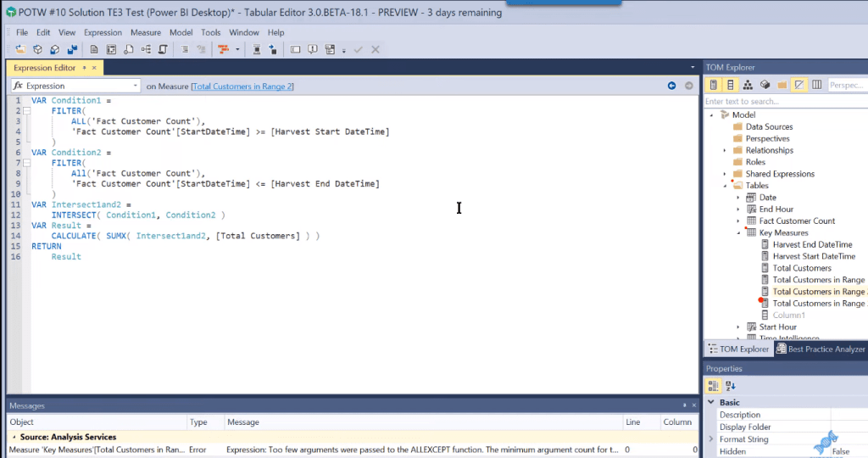Viewport: 868px width, 458px height.
Task: Click the open model folder toolbar icon
Action: (x=20, y=50)
